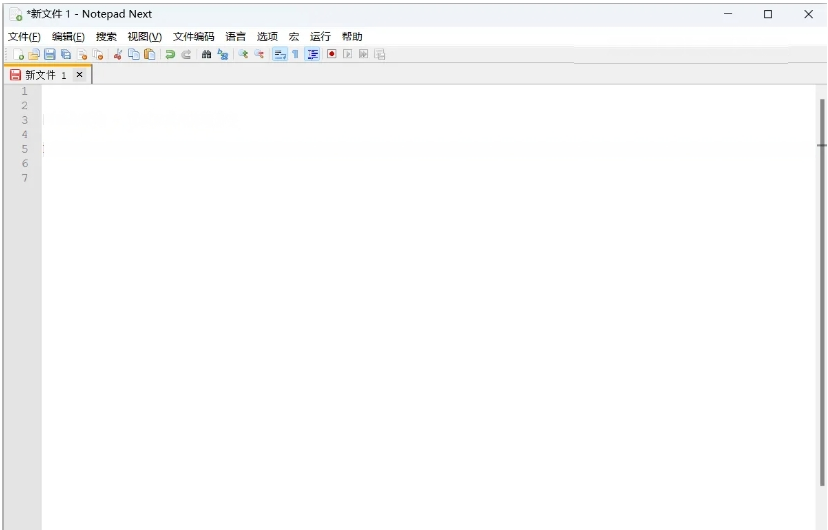The width and height of the screenshot is (828, 530).
Task: Open the 编辑(E) menu
Action: [x=68, y=36]
